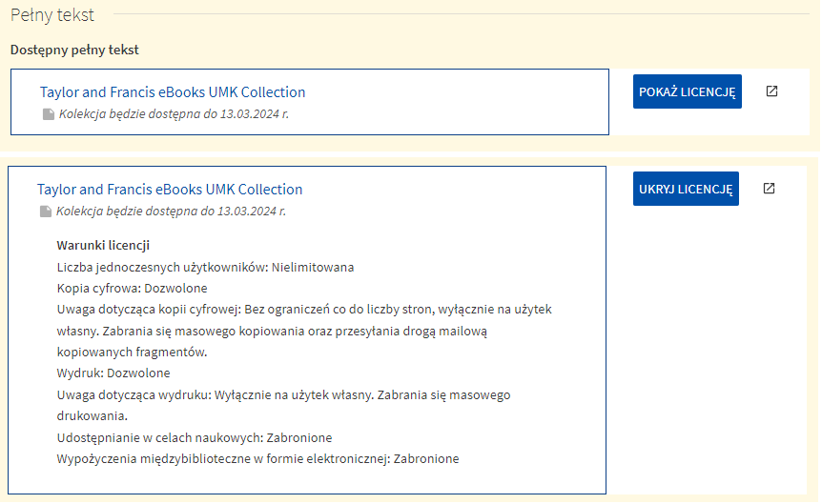This screenshot has height=504, width=822.
Task: Click availability note in expanded license card
Action: click(171, 212)
